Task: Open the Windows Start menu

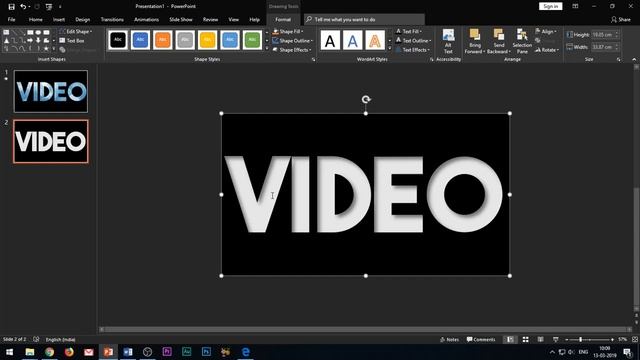Action: tap(9, 352)
